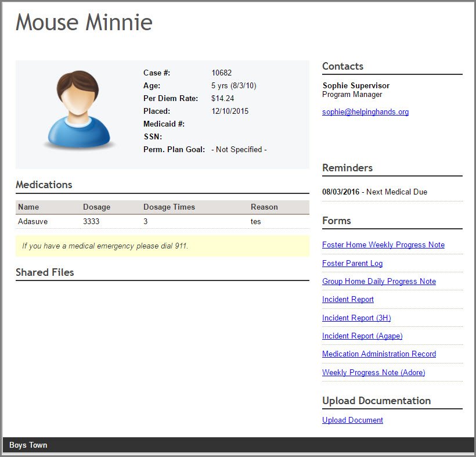Image resolution: width=476 pixels, height=457 pixels.
Task: Click the 08/03/2016 Next Medical Due reminder
Action: click(374, 192)
